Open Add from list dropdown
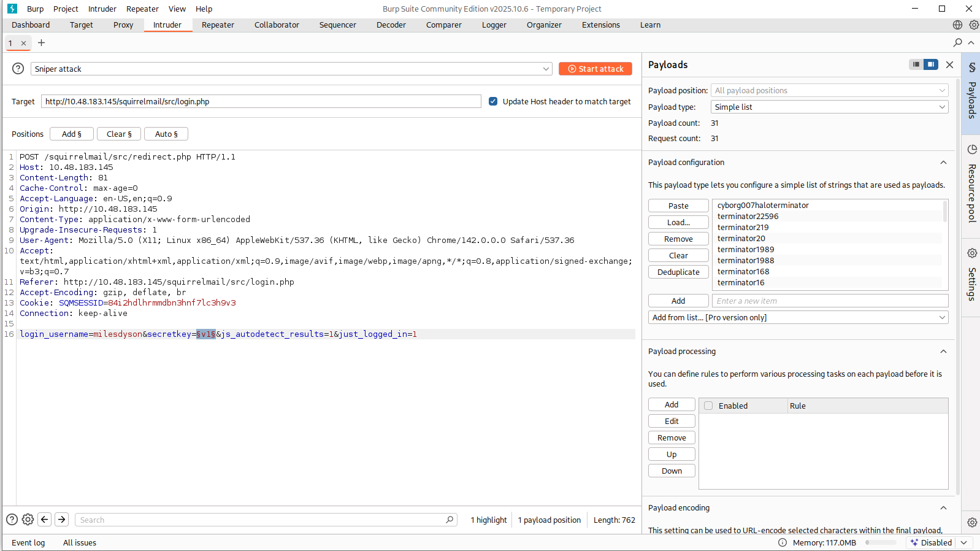 pyautogui.click(x=798, y=317)
